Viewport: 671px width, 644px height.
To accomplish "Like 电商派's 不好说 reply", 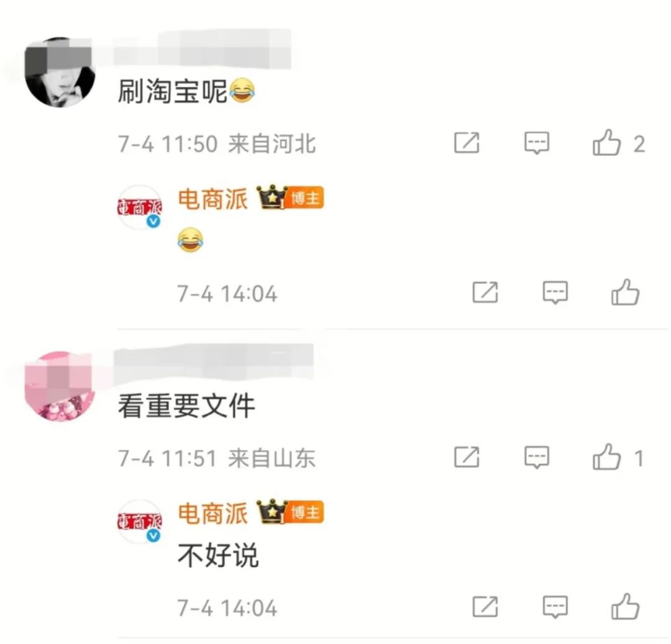I will 625,606.
